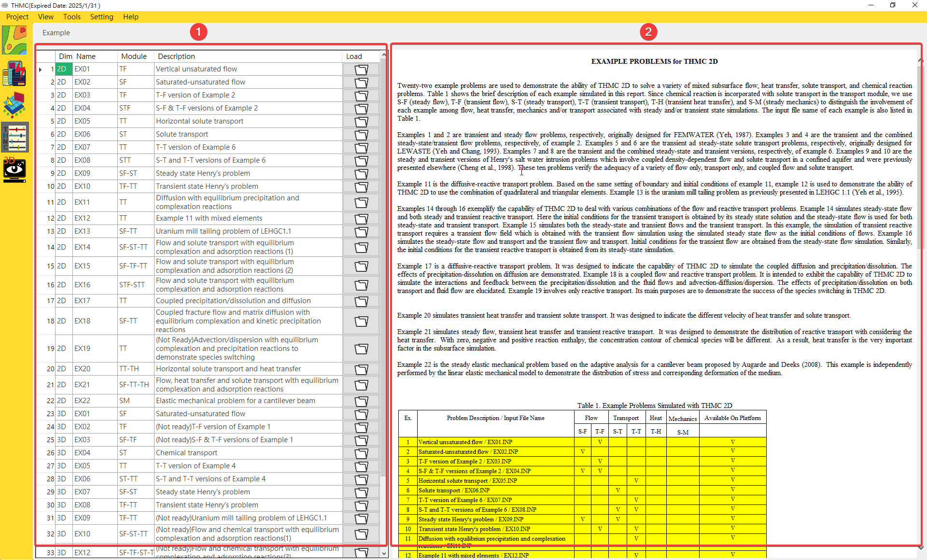The image size is (927, 560).
Task: Sort by the Module column header
Action: point(136,56)
